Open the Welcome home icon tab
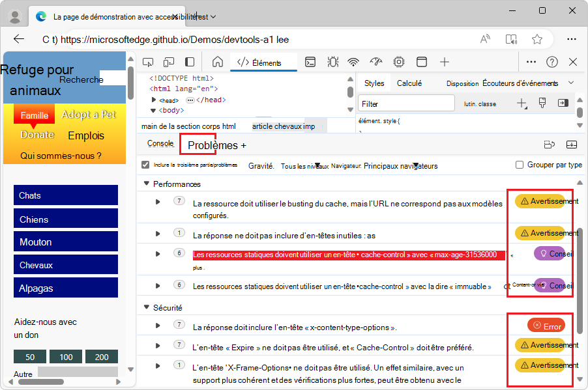This screenshot has height=390, width=588. tap(218, 62)
